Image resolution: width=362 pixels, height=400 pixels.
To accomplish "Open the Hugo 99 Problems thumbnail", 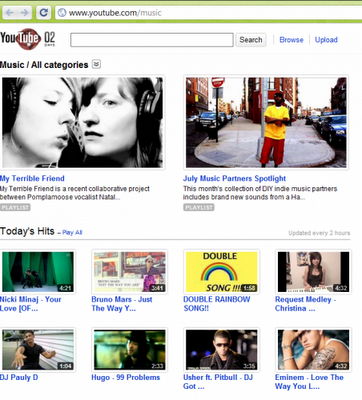I will click(x=129, y=350).
